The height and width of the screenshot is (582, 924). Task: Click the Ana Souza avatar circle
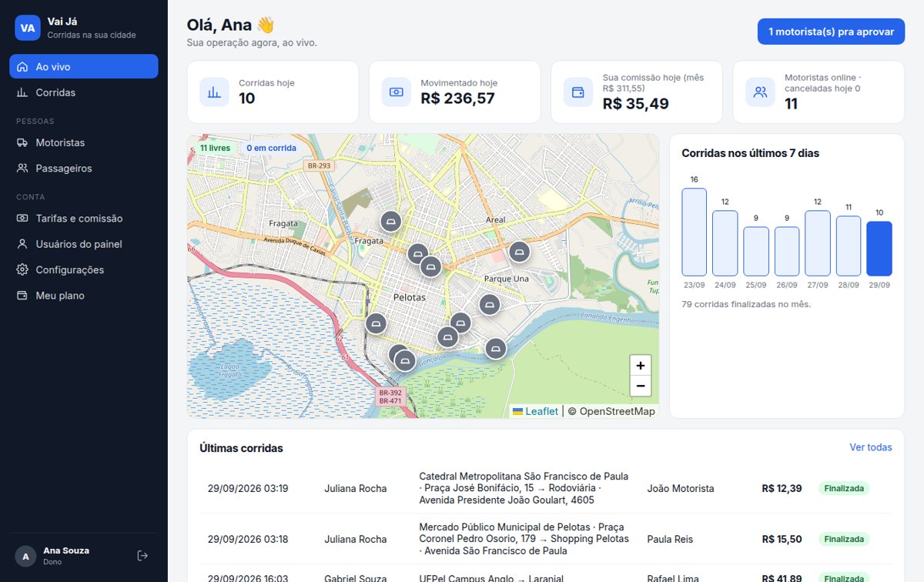point(26,556)
